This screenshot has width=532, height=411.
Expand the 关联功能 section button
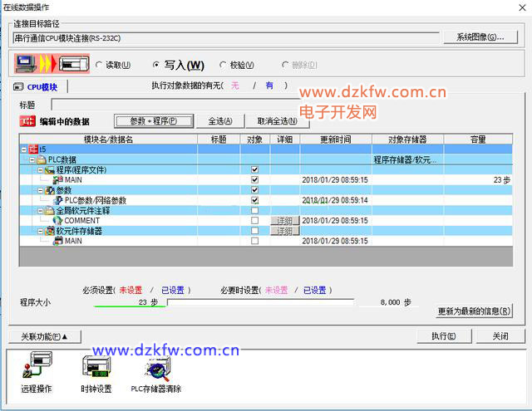coord(45,336)
